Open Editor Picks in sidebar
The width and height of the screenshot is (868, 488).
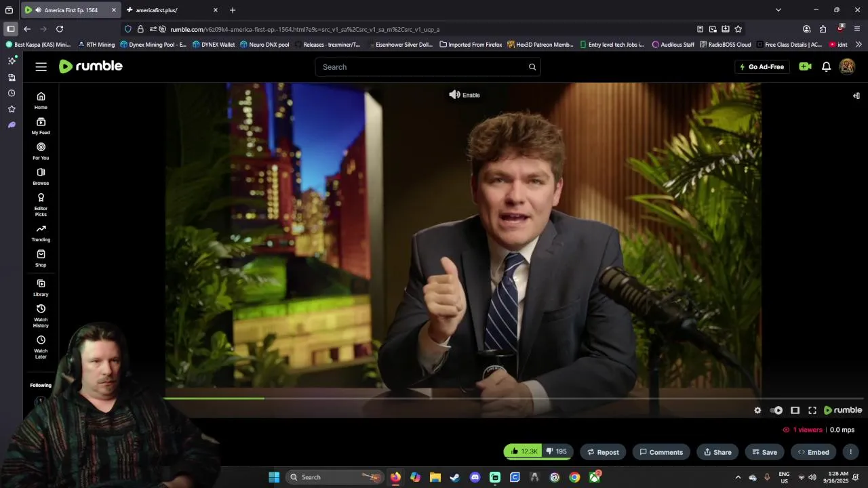(x=41, y=205)
